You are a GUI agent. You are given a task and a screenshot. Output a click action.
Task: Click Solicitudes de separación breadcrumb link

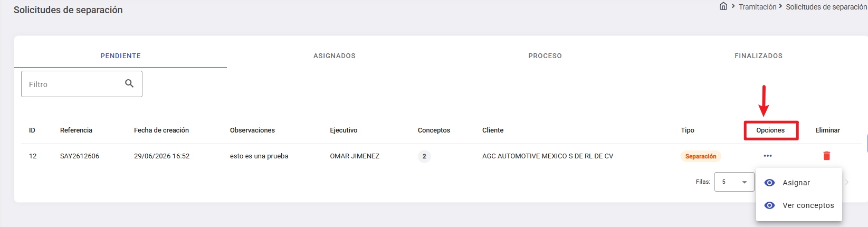tap(826, 7)
